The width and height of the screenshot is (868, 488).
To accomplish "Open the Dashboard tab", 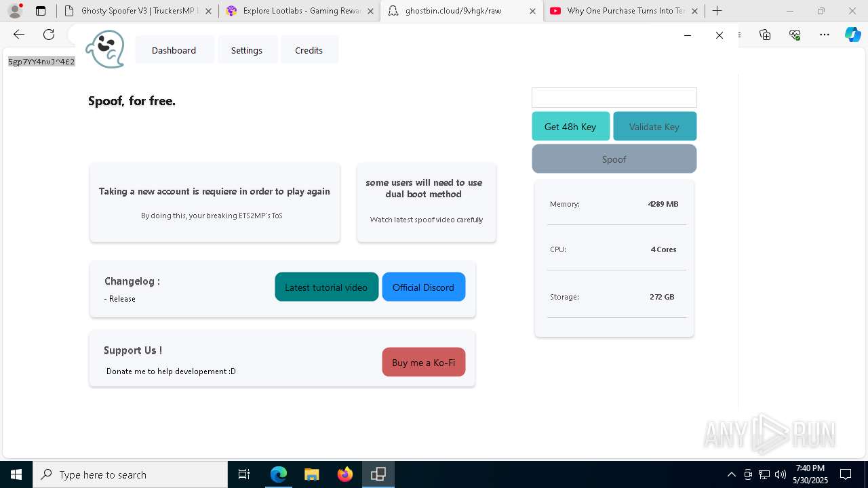I will click(x=174, y=50).
